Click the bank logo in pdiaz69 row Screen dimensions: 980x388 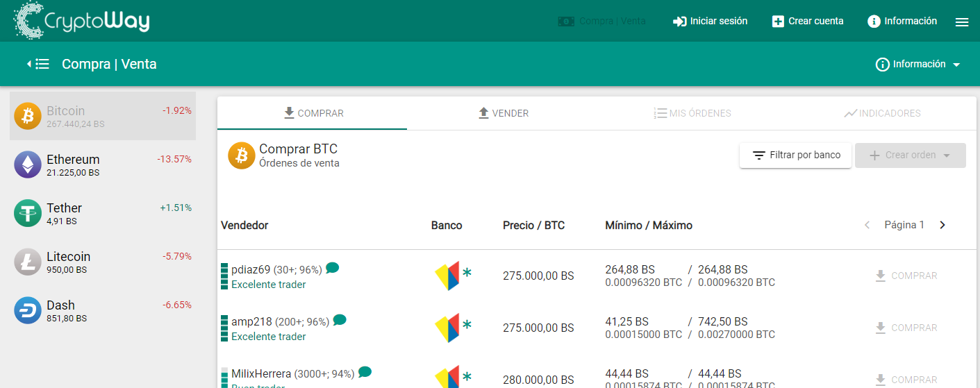447,276
